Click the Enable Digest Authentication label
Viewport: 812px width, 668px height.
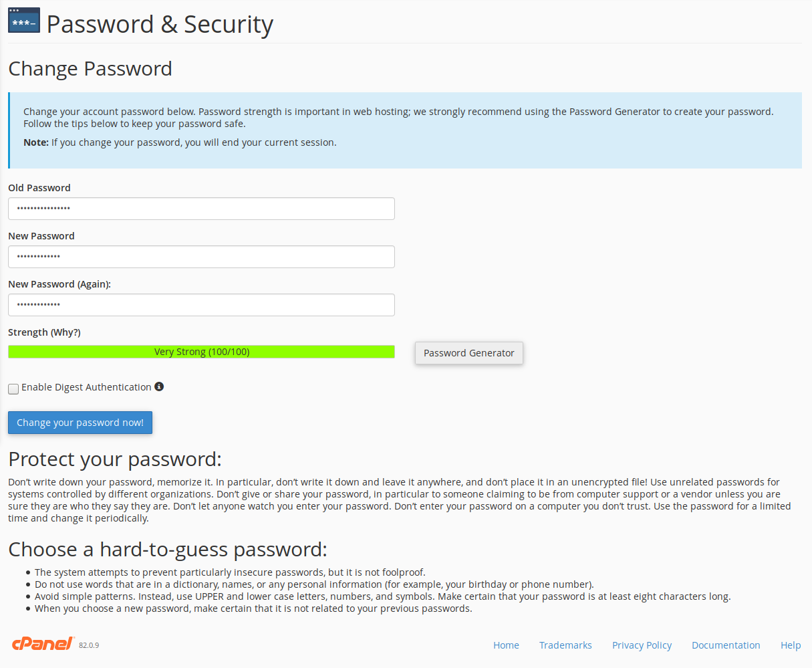(x=86, y=387)
